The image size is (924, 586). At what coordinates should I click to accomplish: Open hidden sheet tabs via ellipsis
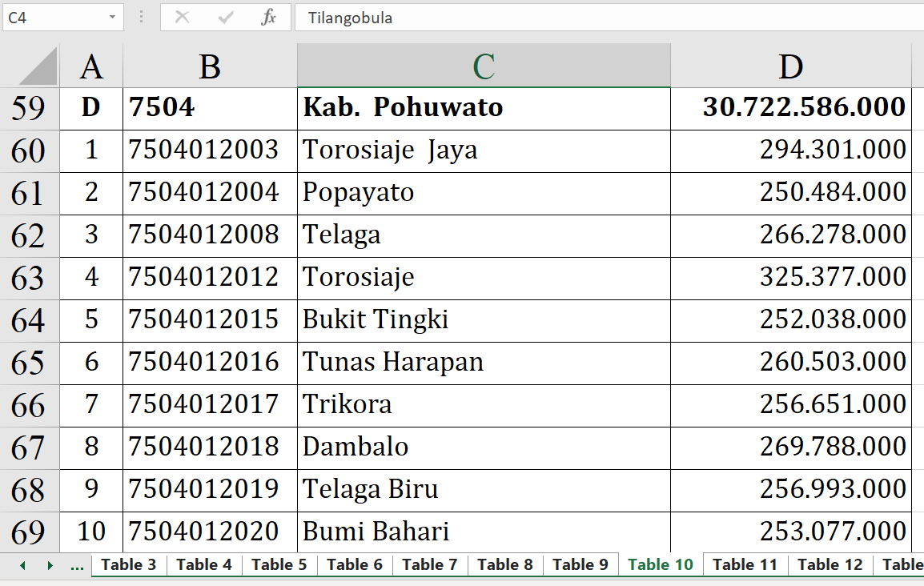click(x=77, y=565)
